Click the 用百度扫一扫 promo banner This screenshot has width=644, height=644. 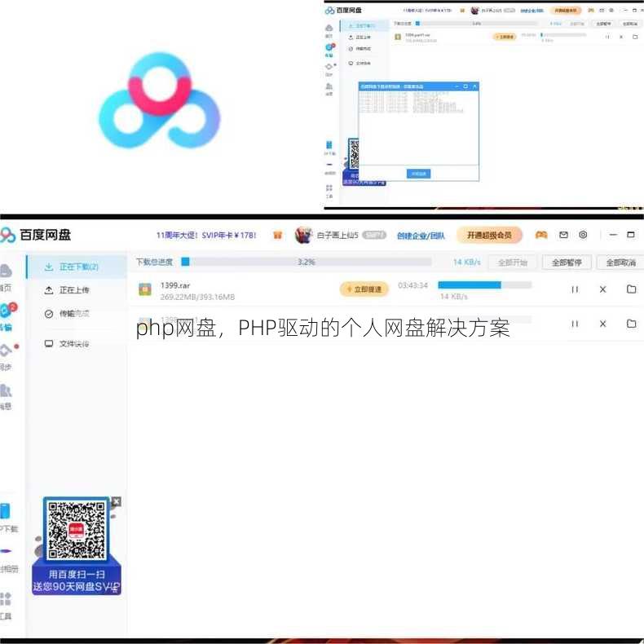(x=77, y=580)
